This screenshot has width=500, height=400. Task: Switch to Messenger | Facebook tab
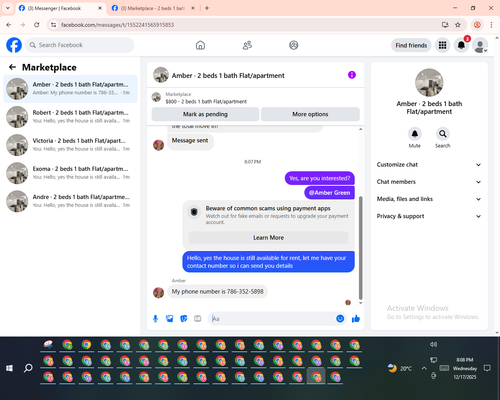click(x=60, y=8)
